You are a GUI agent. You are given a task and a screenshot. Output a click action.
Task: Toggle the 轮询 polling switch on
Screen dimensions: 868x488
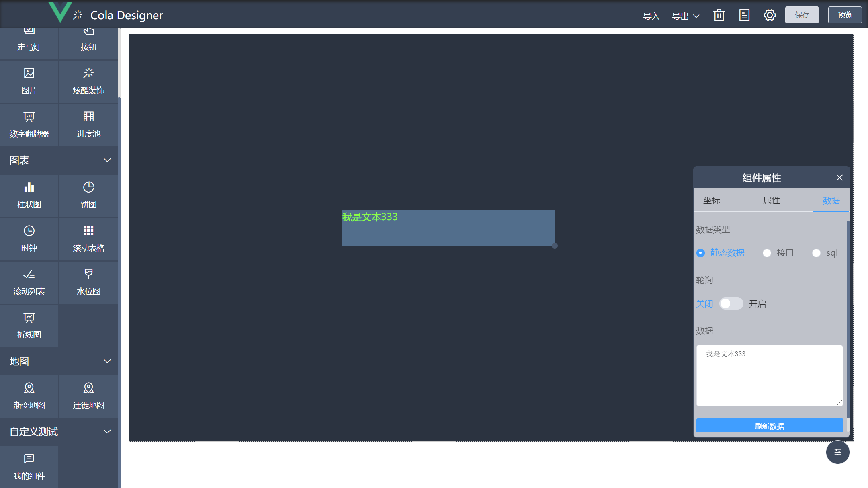pyautogui.click(x=731, y=303)
